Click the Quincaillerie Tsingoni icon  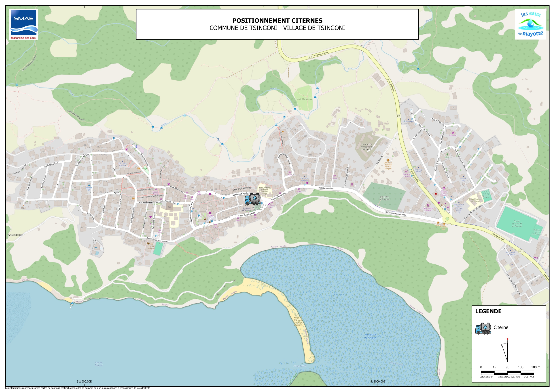428,205
